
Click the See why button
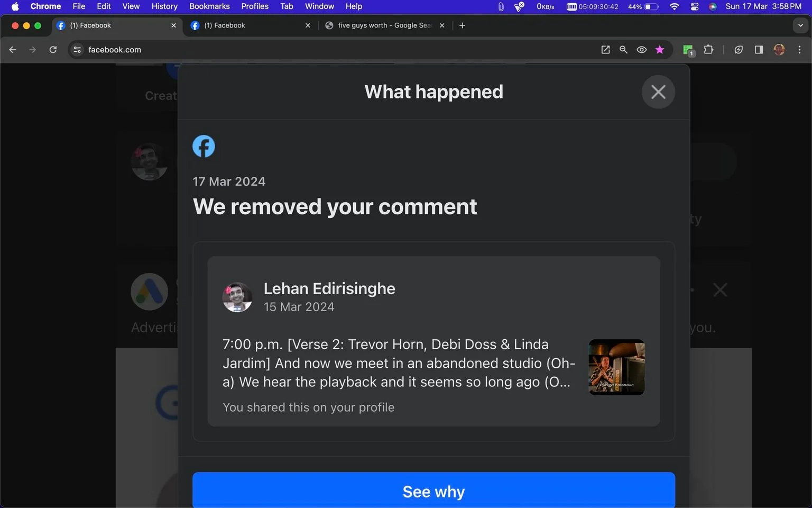433,491
